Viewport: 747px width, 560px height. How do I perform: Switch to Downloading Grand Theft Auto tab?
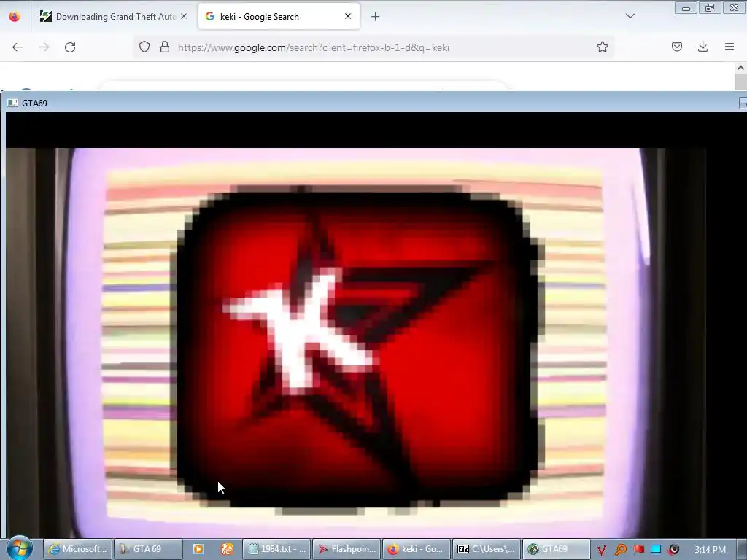114,17
